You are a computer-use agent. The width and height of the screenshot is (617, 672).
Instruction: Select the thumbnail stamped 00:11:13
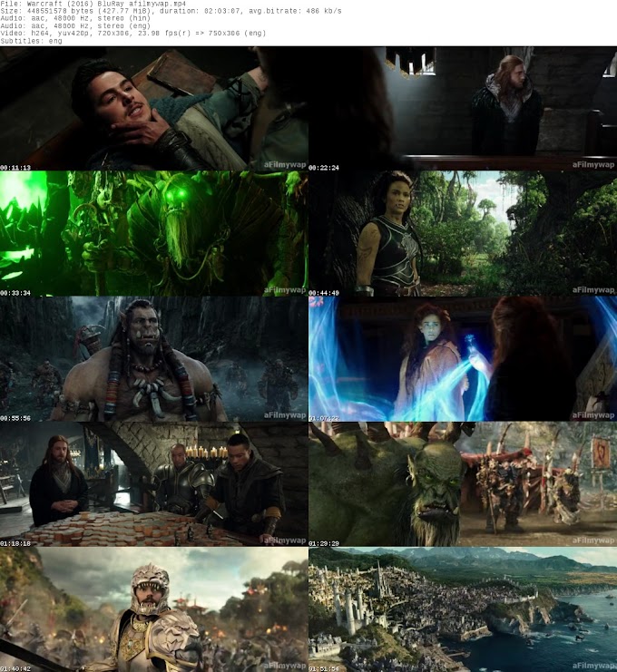(x=154, y=109)
